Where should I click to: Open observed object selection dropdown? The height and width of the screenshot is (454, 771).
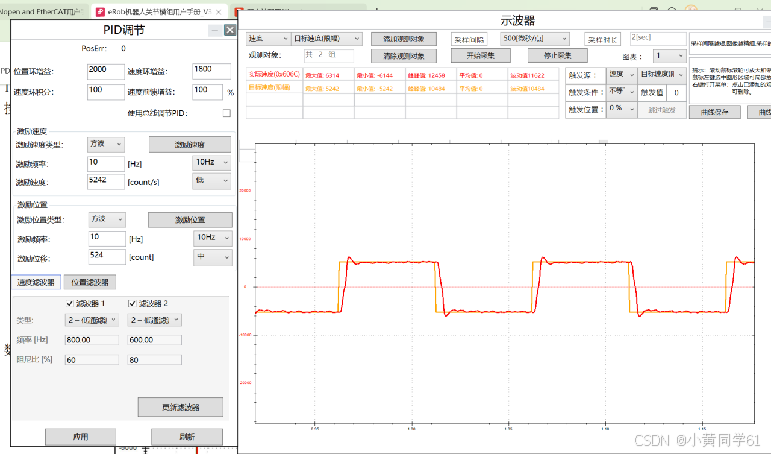tap(327, 38)
